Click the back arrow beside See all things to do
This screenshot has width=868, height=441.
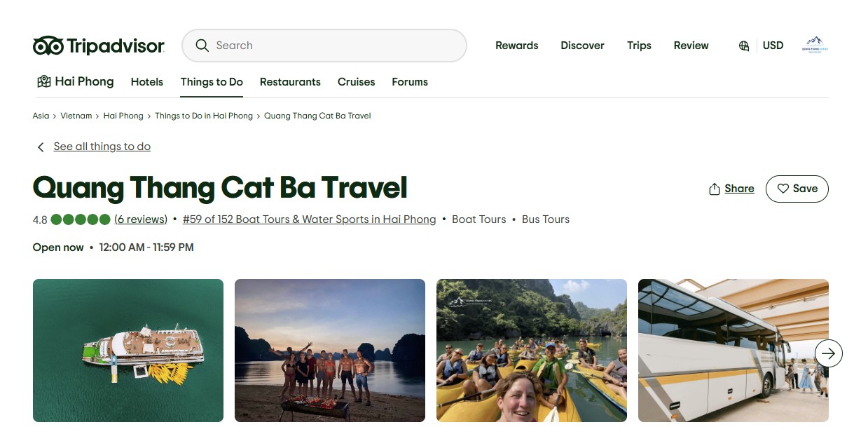41,147
